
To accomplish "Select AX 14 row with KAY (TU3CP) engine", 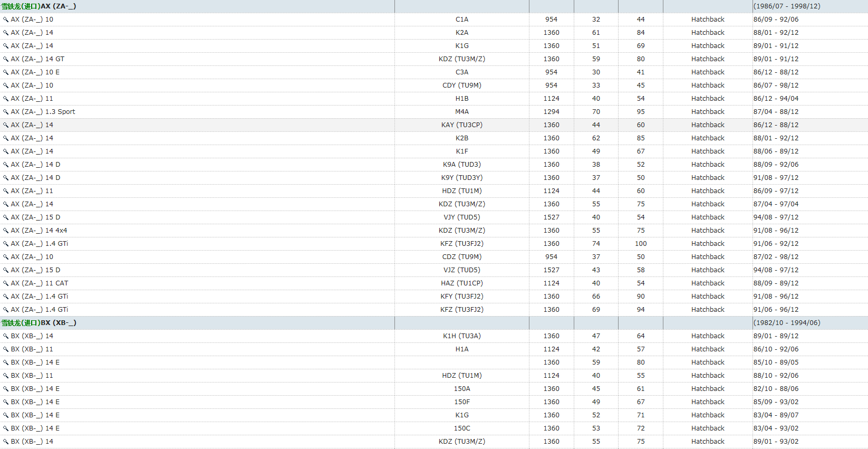I will [32, 125].
